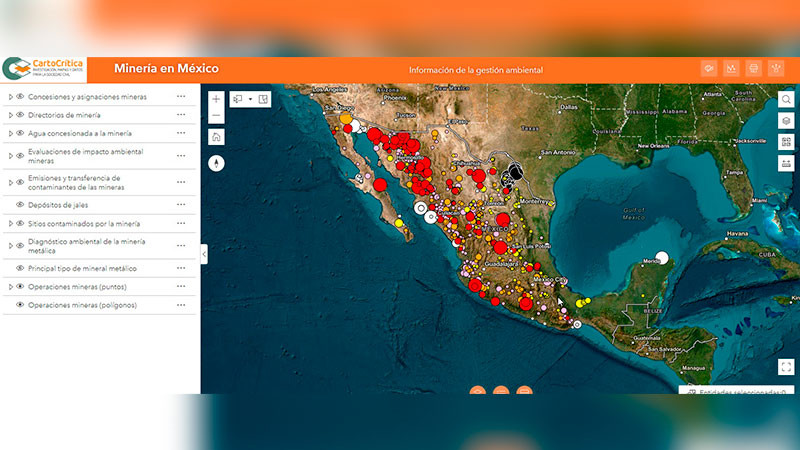Expand Sitios contaminados por la minería group
The height and width of the screenshot is (450, 800).
pyautogui.click(x=10, y=223)
